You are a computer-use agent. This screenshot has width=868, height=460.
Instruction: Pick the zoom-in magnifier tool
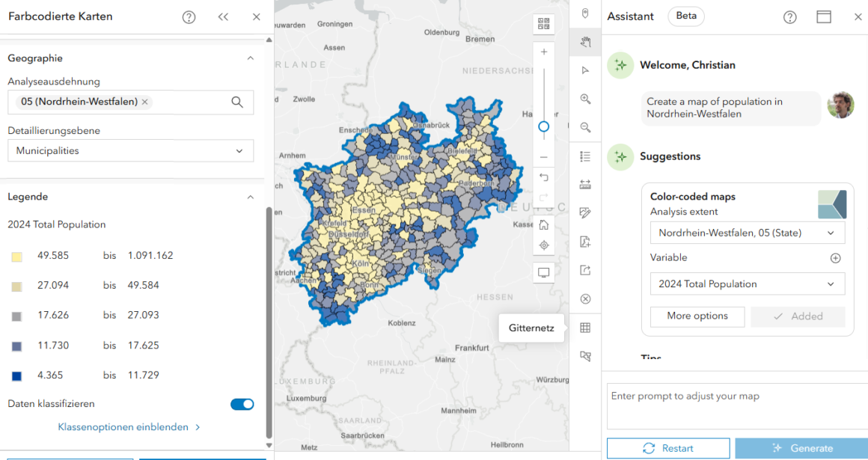(585, 99)
